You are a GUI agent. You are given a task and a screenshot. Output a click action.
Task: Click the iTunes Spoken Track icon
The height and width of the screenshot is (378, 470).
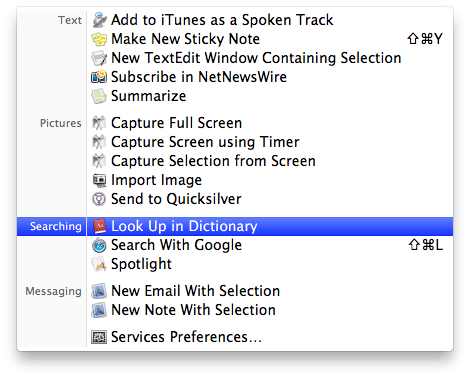tap(99, 20)
